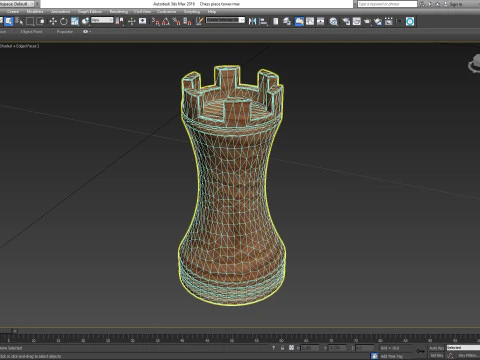Image resolution: width=480 pixels, height=360 pixels.
Task: Open the Graph Editors menu
Action: [90, 12]
